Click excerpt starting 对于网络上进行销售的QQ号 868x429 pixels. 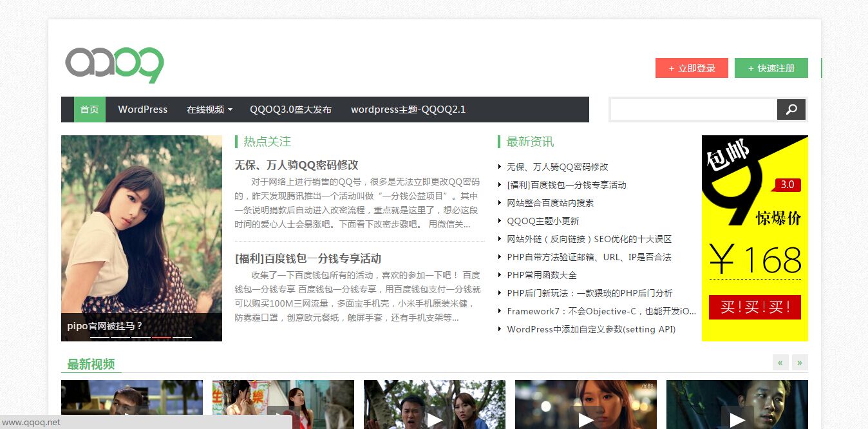[x=358, y=202]
